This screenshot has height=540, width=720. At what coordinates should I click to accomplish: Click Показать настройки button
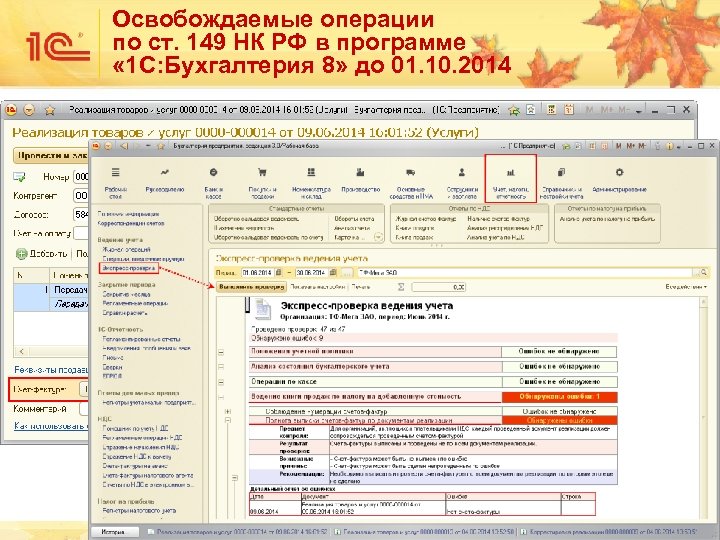click(x=318, y=287)
